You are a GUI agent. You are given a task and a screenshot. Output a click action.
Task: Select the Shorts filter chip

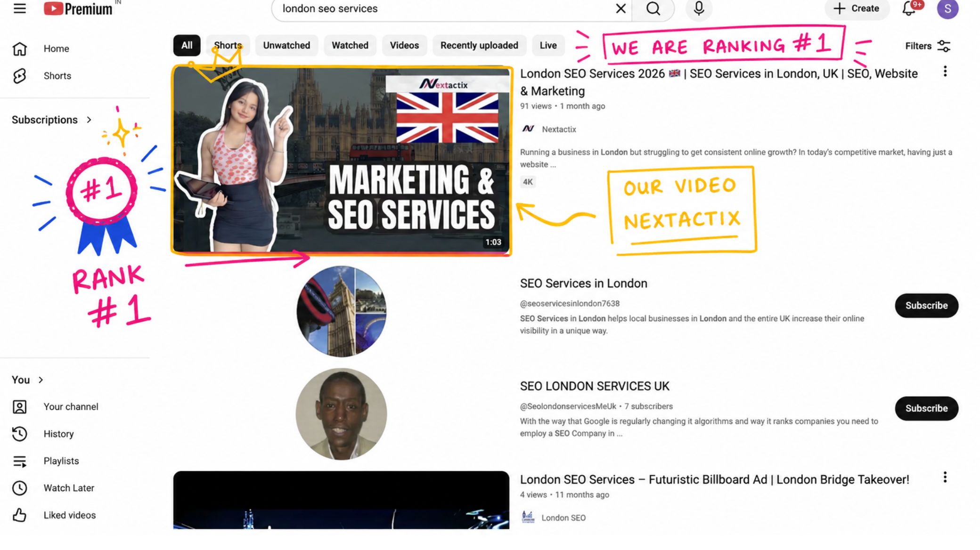pyautogui.click(x=228, y=45)
